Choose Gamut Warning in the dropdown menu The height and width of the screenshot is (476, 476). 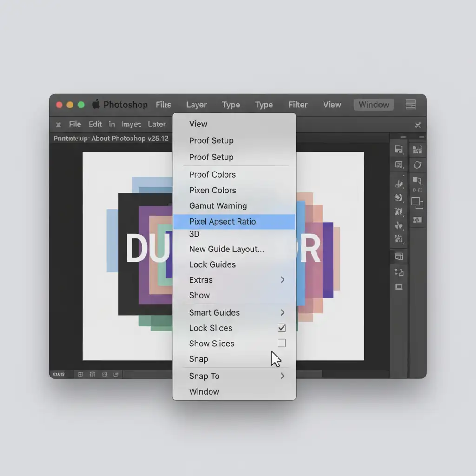(x=218, y=206)
